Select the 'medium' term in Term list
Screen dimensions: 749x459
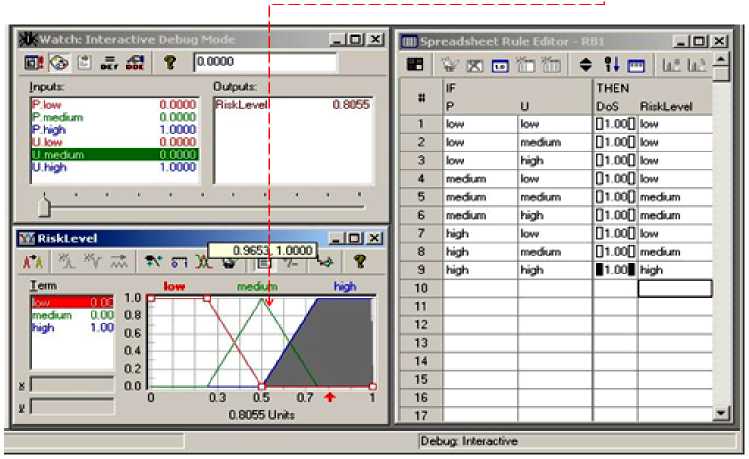point(73,315)
